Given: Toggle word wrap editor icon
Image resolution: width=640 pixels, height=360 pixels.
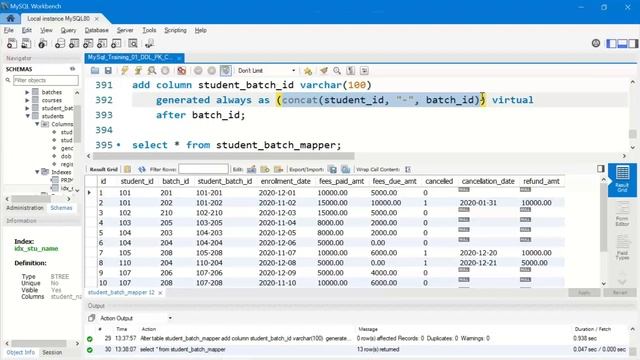Looking at the screenshot, I should point(364,71).
